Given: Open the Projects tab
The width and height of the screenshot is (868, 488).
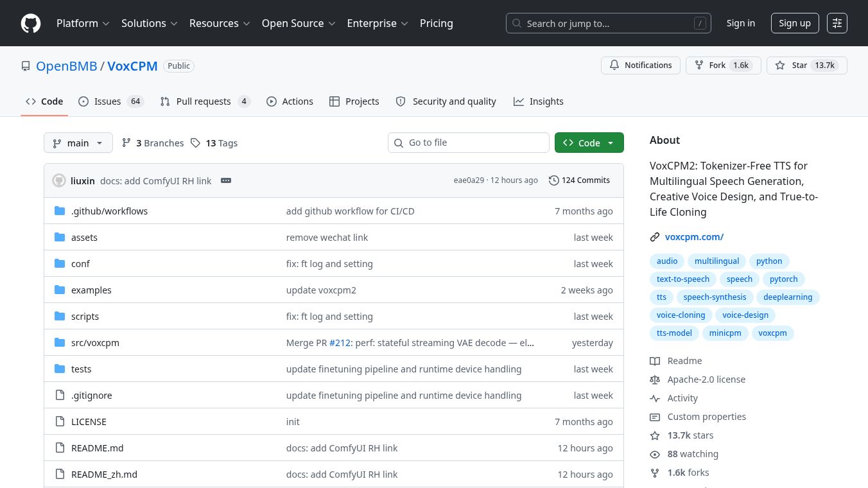Looking at the screenshot, I should (x=354, y=101).
